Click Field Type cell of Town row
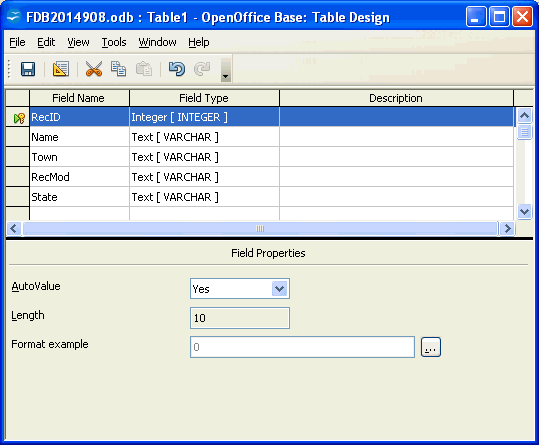The width and height of the screenshot is (539, 445). pyautogui.click(x=205, y=157)
